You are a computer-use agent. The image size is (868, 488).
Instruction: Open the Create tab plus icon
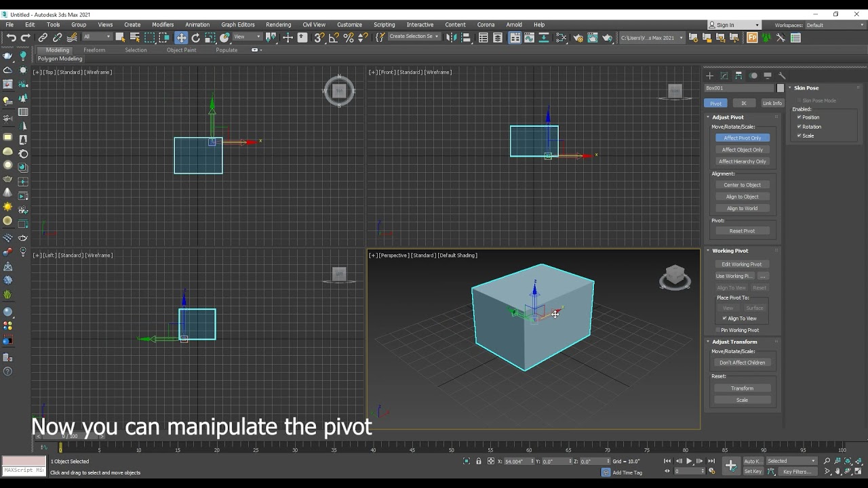coord(709,76)
